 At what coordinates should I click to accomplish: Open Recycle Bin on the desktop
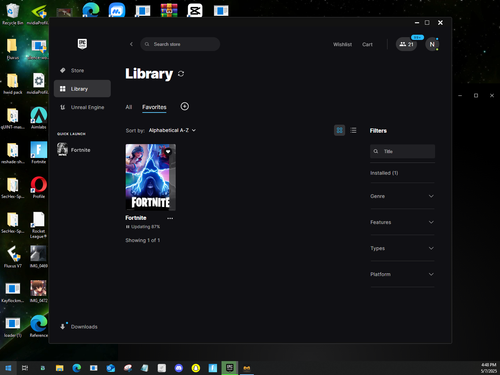pos(13,14)
